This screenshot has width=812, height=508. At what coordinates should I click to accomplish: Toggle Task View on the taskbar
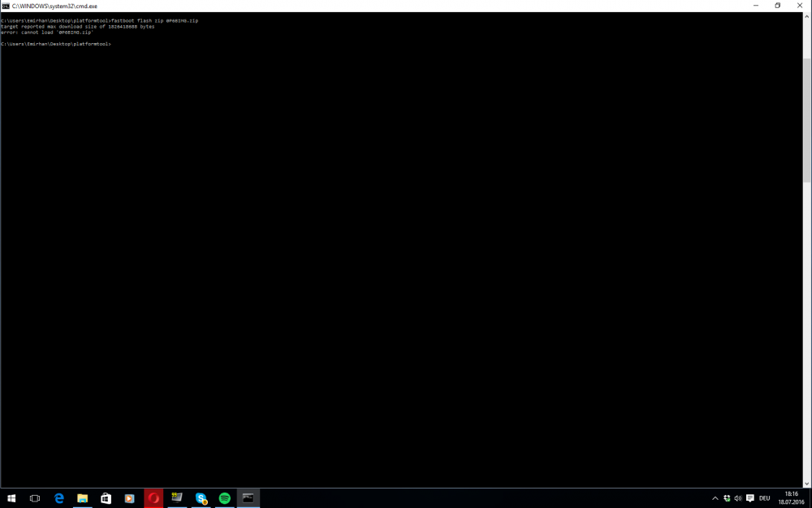click(34, 497)
